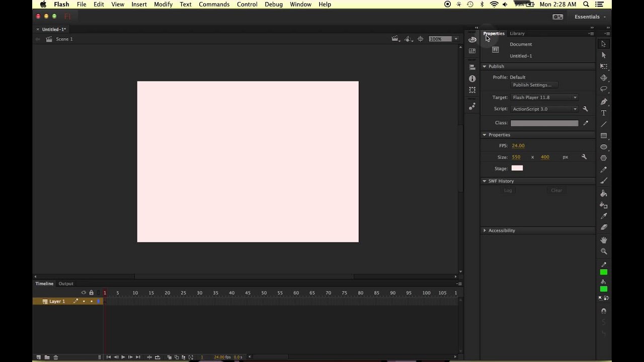Switch to the Library tab
This screenshot has height=362, width=644.
coord(517,34)
